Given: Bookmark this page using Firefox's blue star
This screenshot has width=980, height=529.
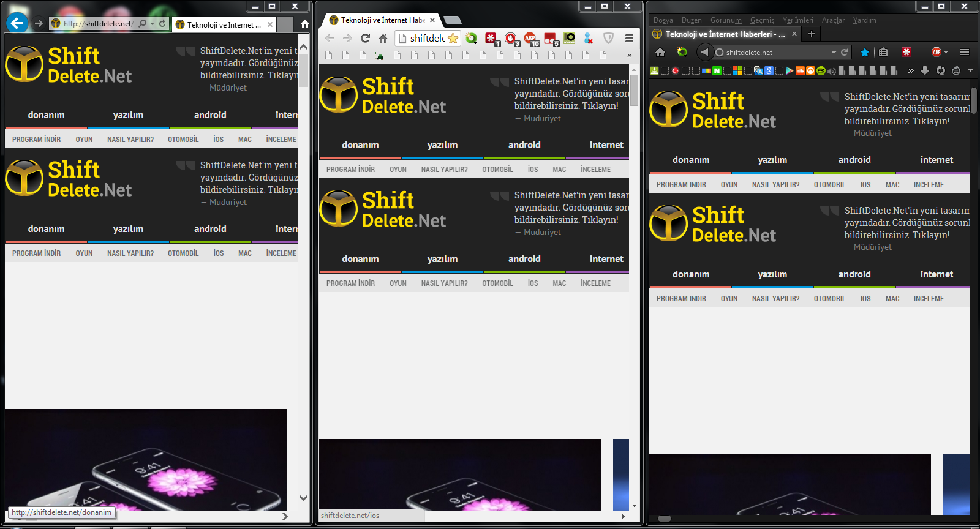Looking at the screenshot, I should (x=865, y=52).
